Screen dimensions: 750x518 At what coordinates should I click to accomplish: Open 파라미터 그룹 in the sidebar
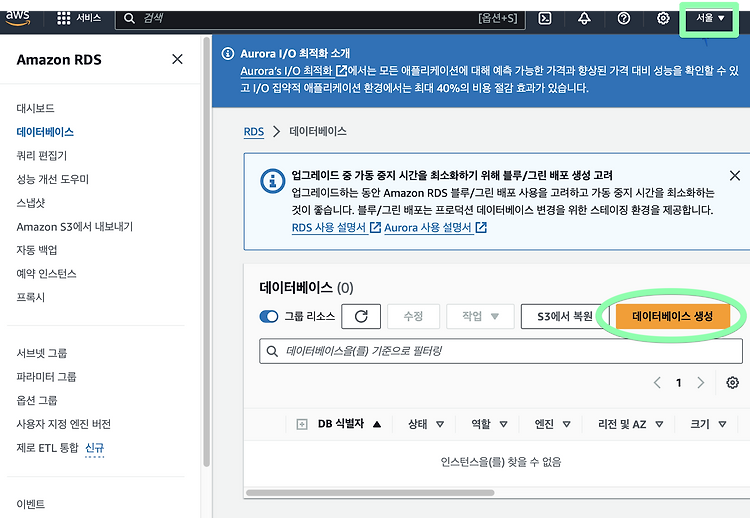46,377
